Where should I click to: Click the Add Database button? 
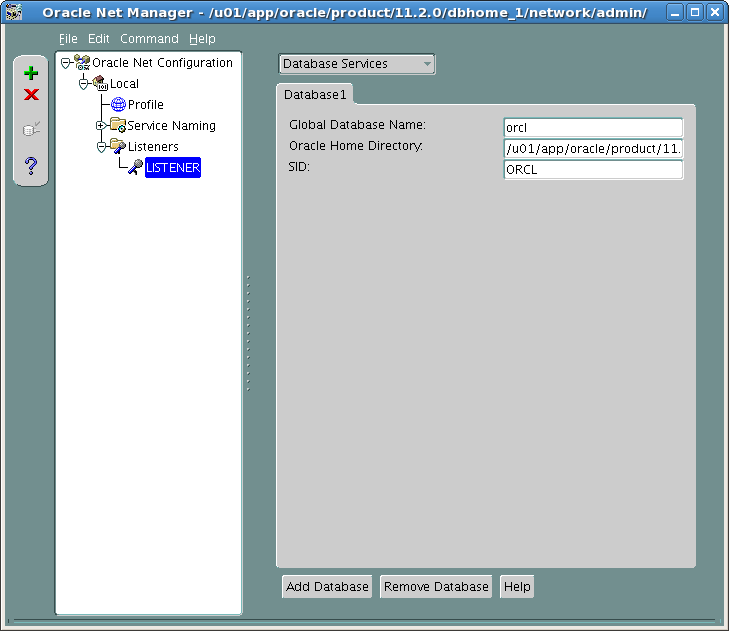click(327, 586)
